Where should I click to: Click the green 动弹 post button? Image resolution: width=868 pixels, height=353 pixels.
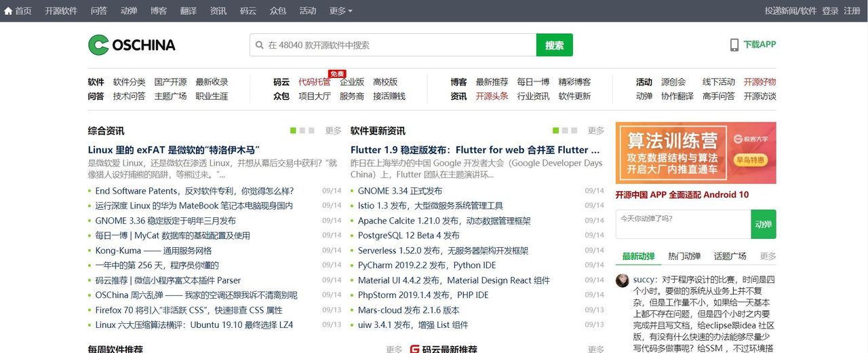click(764, 224)
